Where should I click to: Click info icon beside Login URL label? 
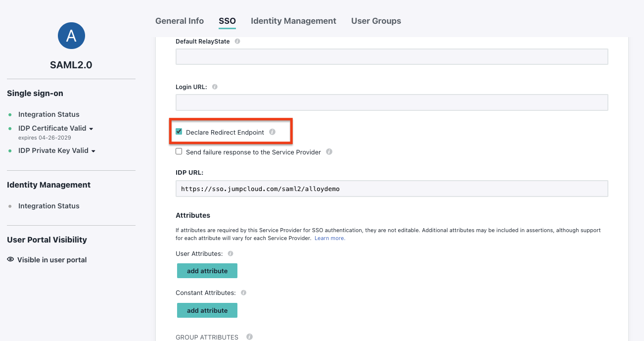215,87
